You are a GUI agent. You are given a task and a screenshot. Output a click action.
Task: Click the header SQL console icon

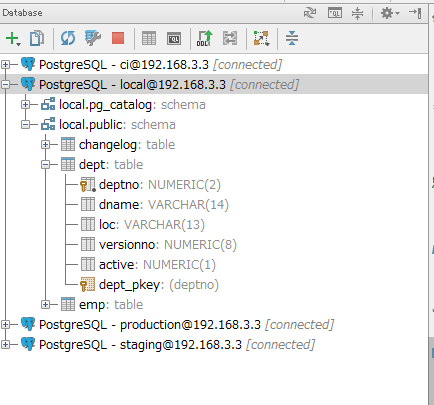coord(335,13)
